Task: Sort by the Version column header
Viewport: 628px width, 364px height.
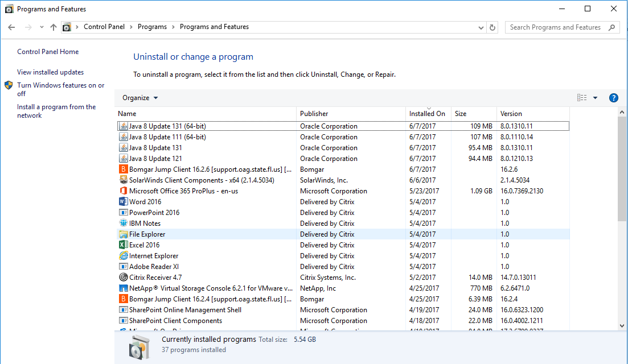Action: coord(533,114)
